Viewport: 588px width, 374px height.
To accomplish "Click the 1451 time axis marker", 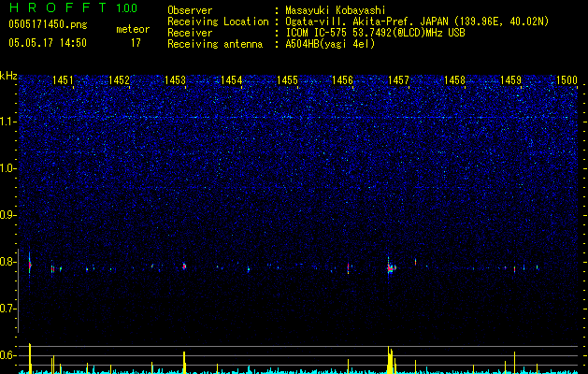I will pos(63,79).
